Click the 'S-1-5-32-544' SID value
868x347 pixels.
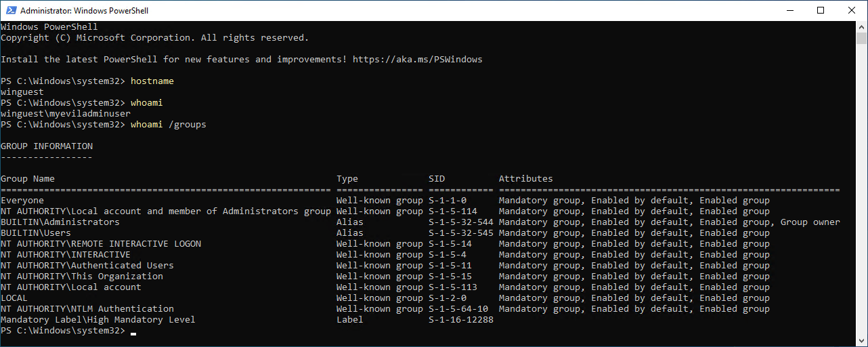(x=460, y=222)
